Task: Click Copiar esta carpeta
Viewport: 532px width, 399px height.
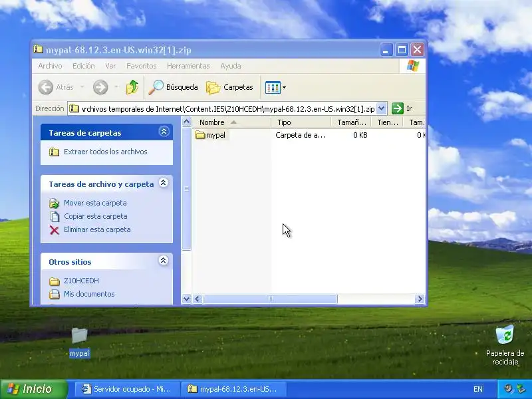Action: [95, 216]
